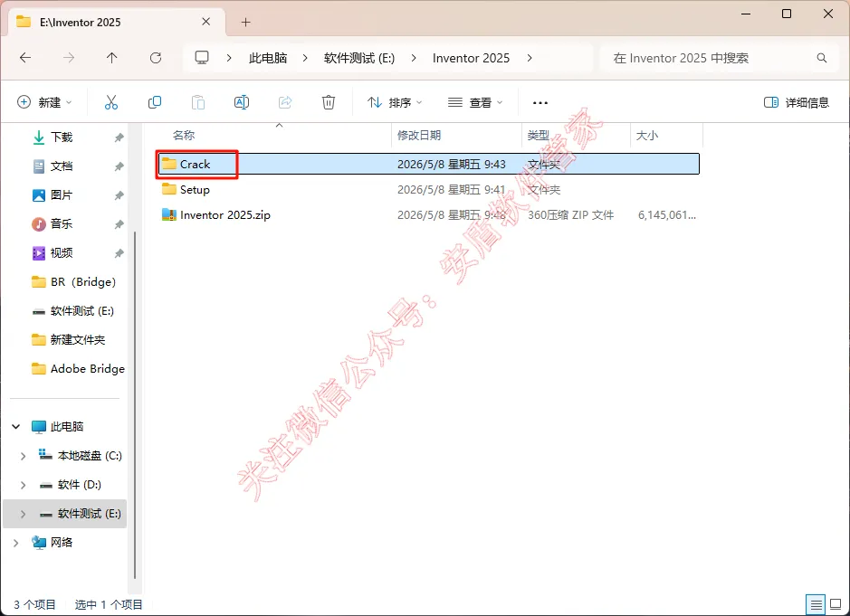850x616 pixels.
Task: Click Setup's date 2026/5/8 星期五 9:41
Action: point(451,190)
